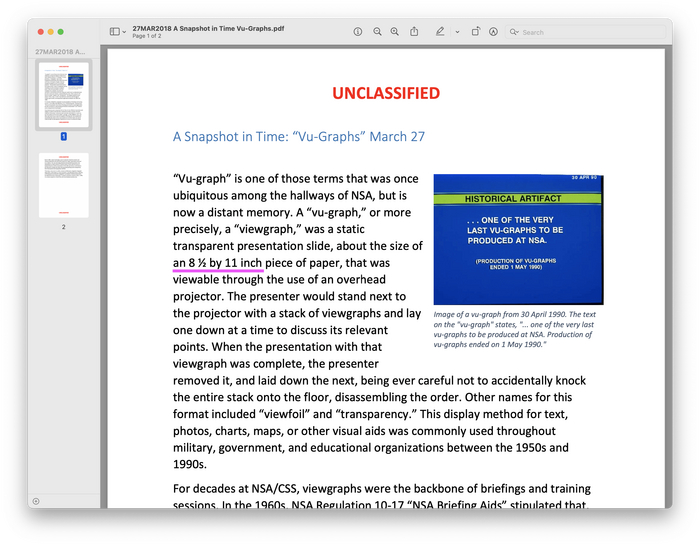The height and width of the screenshot is (545, 700).
Task: Click the page number badge '1' under thumbnail
Action: (x=64, y=137)
